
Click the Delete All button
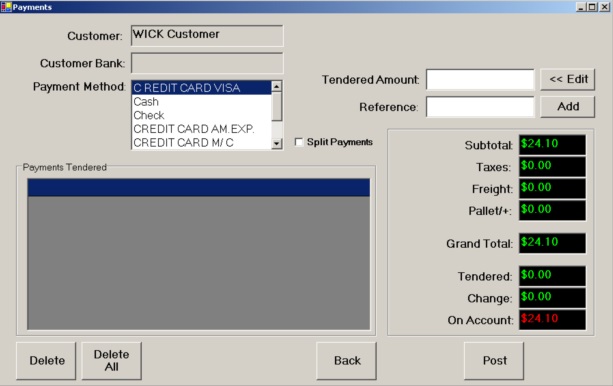(111, 361)
